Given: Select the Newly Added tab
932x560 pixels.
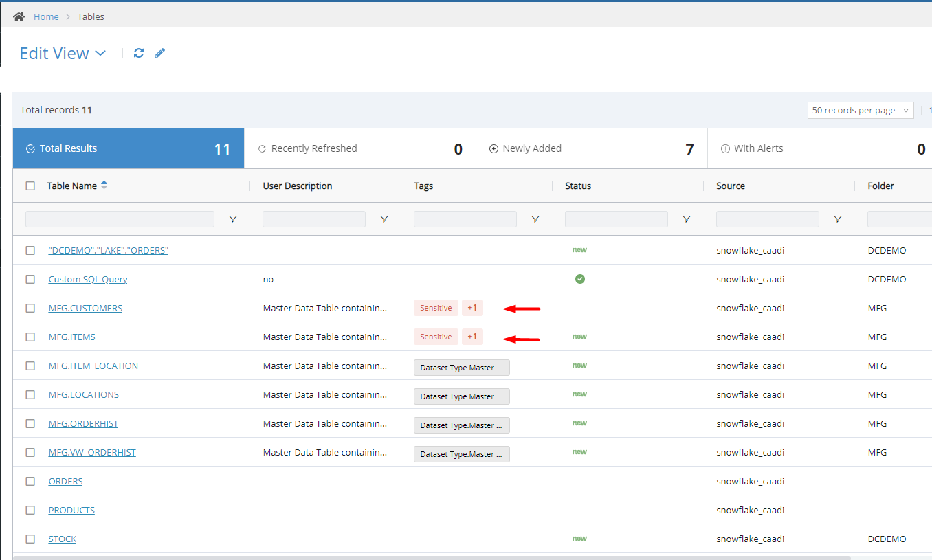Looking at the screenshot, I should pyautogui.click(x=592, y=148).
